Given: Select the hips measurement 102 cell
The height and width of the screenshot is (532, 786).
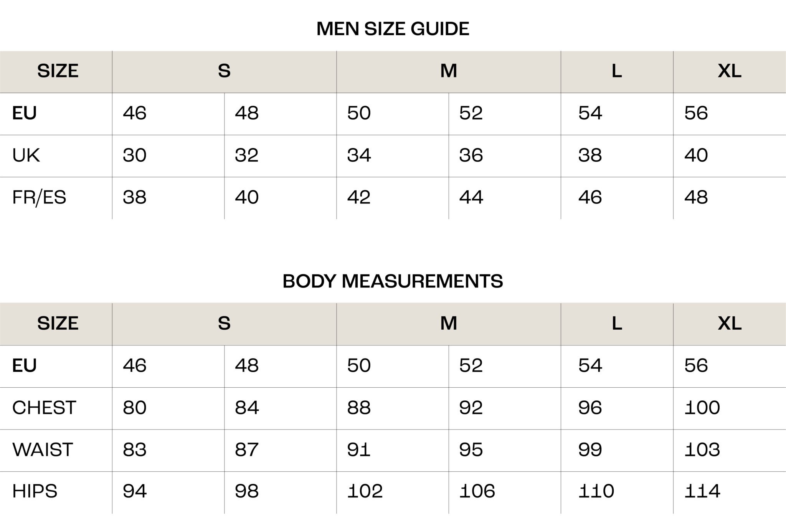Looking at the screenshot, I should click(365, 492).
